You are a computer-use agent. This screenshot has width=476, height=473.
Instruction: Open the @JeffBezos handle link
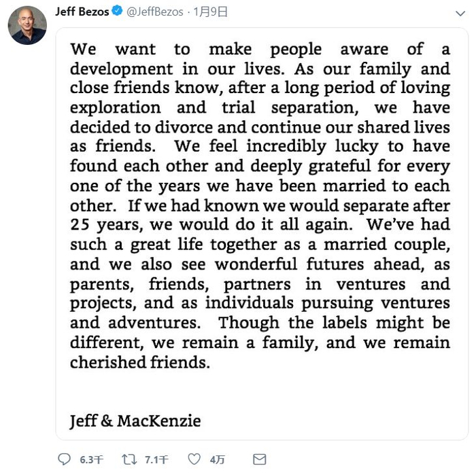click(155, 12)
